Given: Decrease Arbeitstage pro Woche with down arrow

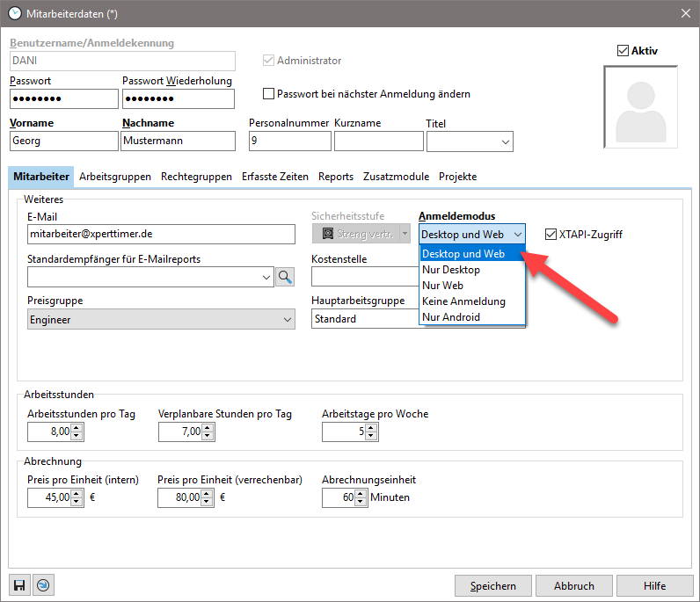Looking at the screenshot, I should [370, 436].
